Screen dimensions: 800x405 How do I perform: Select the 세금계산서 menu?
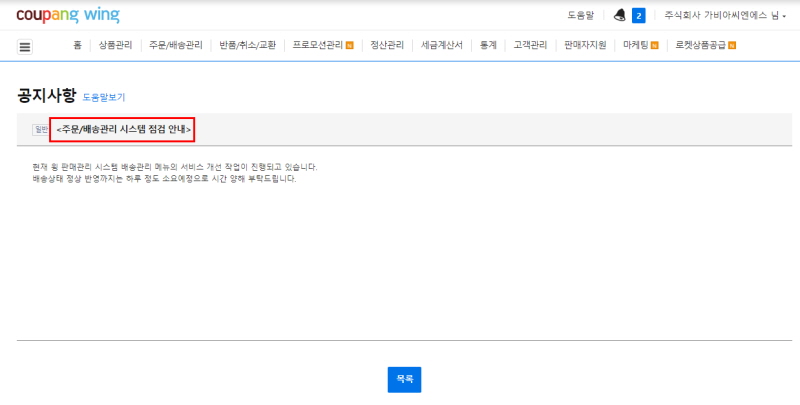pos(442,45)
